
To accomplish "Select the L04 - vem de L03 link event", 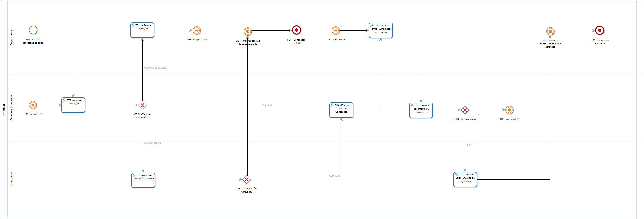I will [336, 31].
